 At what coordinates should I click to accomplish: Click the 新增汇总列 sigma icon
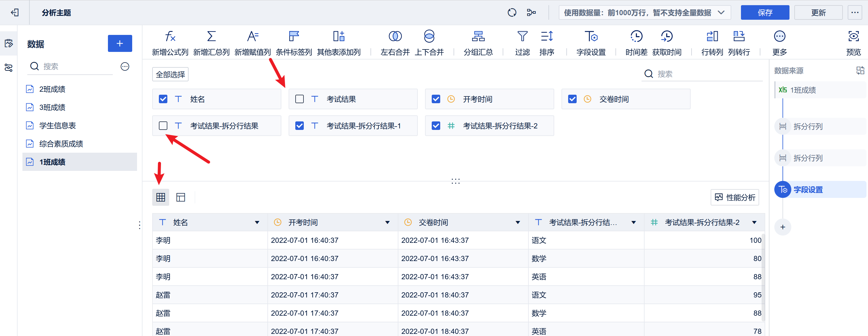[x=211, y=42]
